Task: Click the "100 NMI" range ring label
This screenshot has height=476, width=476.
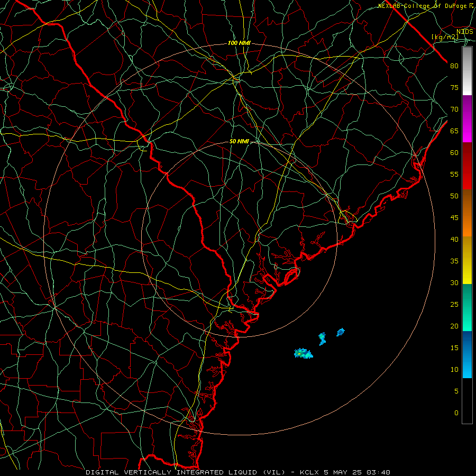Action: pyautogui.click(x=239, y=43)
